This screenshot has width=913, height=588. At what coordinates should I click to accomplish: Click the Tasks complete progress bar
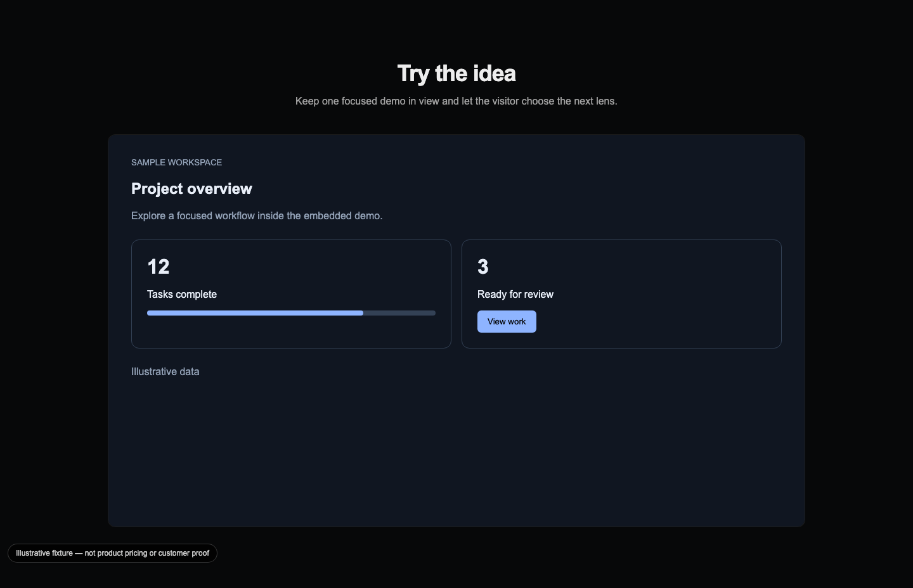[x=291, y=313]
